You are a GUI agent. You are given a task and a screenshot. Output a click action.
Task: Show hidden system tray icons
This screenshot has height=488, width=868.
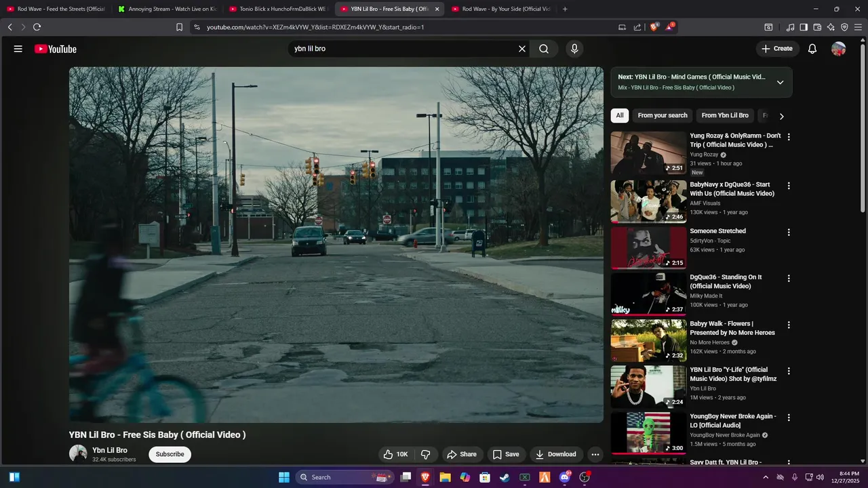coord(766,477)
